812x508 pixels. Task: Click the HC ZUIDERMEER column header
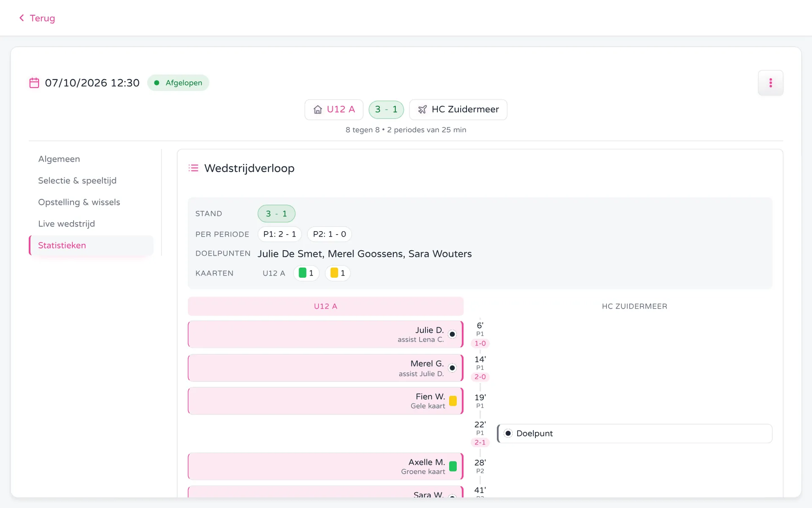[634, 306]
